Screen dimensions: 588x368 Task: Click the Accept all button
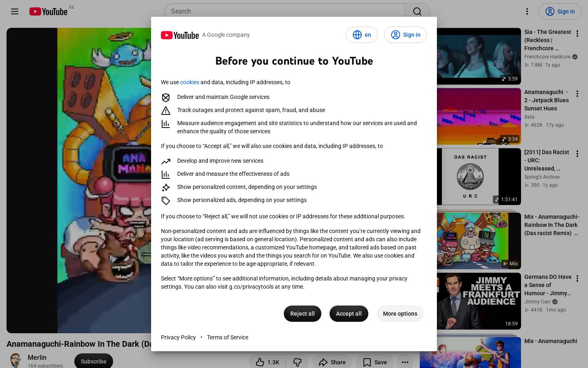pyautogui.click(x=349, y=314)
